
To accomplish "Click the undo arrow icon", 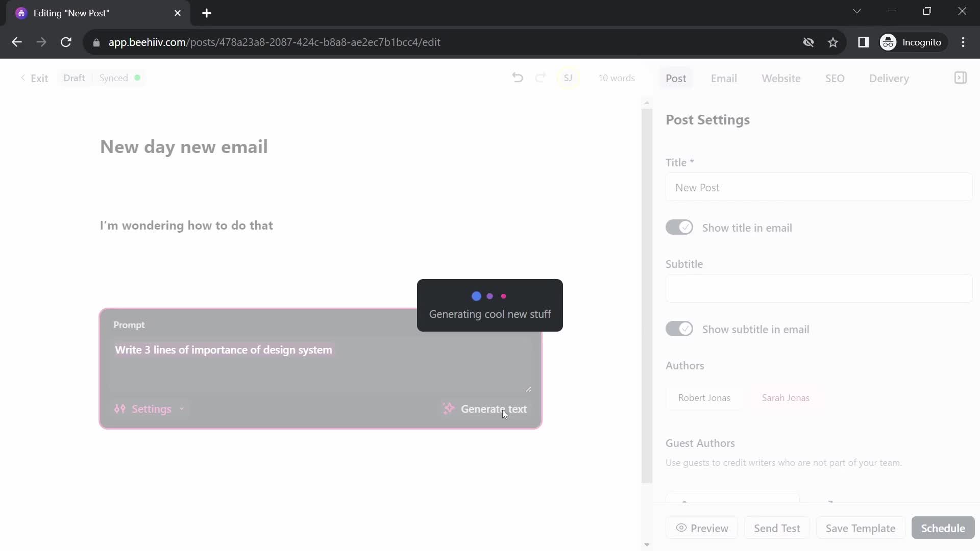I will (517, 78).
